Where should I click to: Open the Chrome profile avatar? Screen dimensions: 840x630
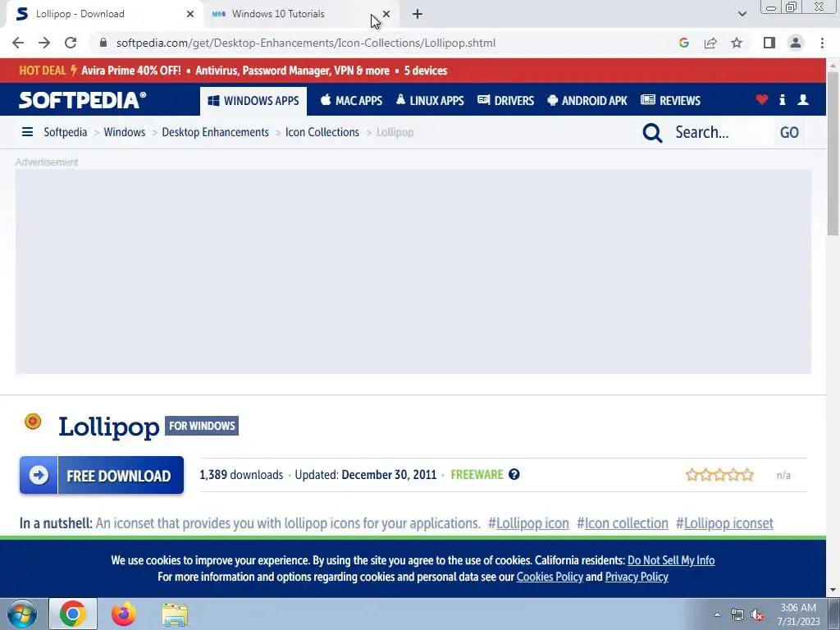pos(796,43)
